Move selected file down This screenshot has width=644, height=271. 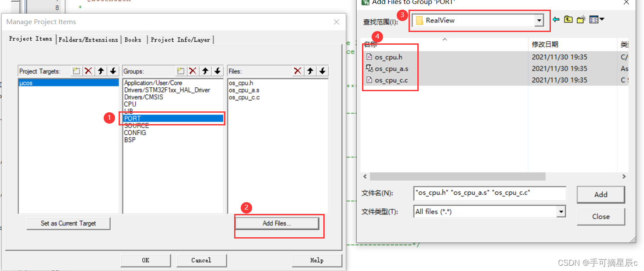[322, 71]
